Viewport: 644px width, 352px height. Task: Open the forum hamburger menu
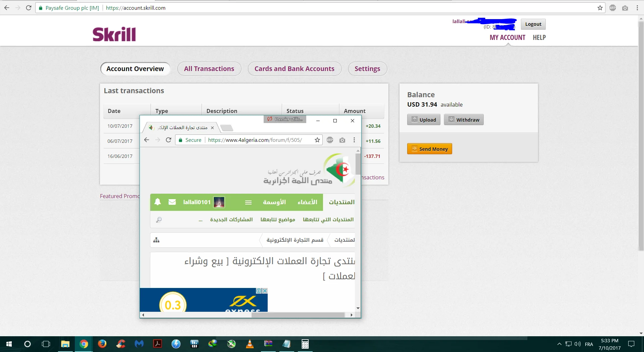[x=248, y=202]
